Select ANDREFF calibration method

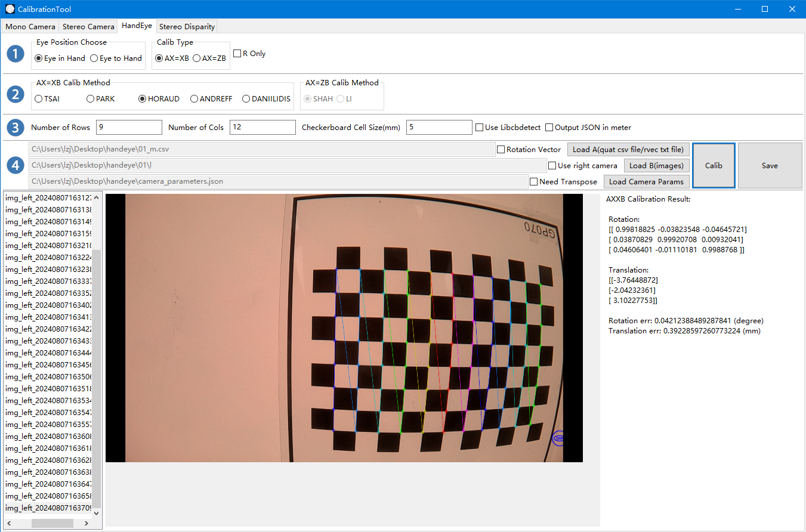point(211,99)
